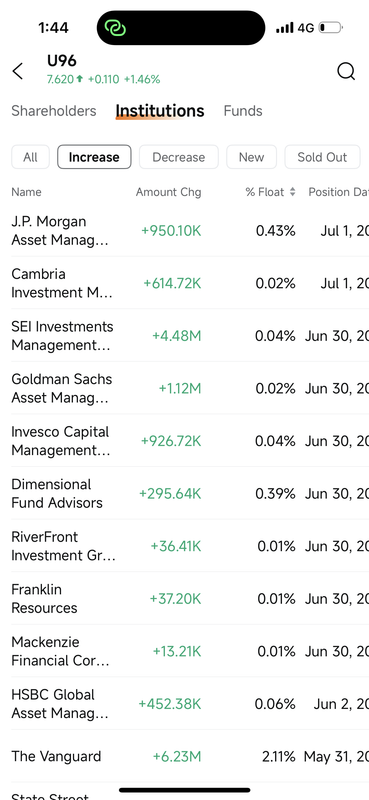Tap the green link icon in the status pill
This screenshot has width=369, height=800.
[x=115, y=28]
